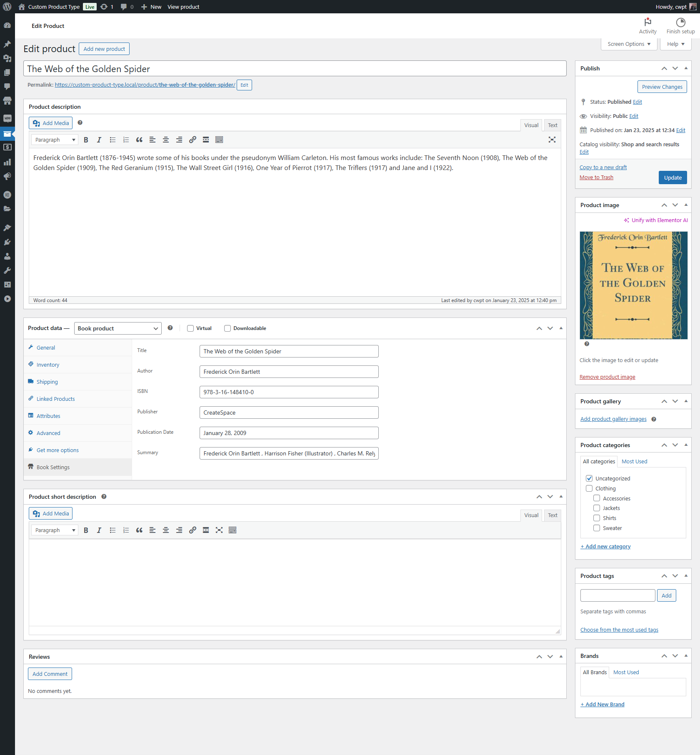Screen dimensions: 700x755
Task: Open comments icon in admin bar
Action: coord(127,7)
